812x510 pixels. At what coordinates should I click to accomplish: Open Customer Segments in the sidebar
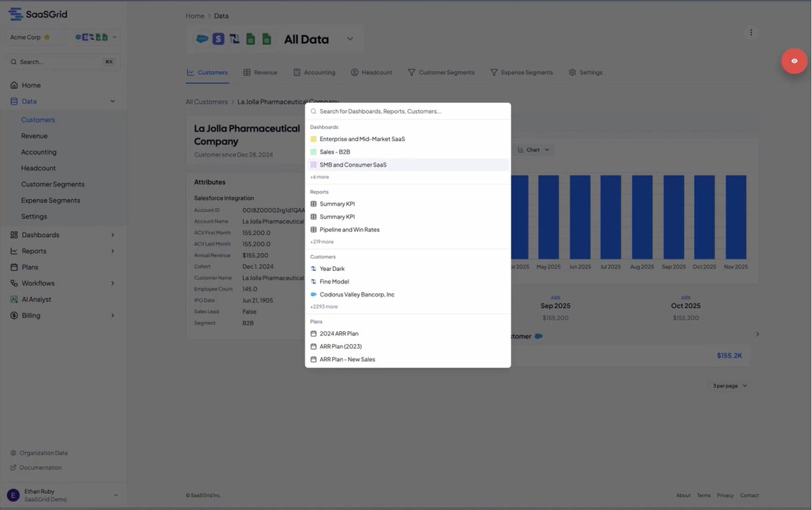[x=53, y=184]
